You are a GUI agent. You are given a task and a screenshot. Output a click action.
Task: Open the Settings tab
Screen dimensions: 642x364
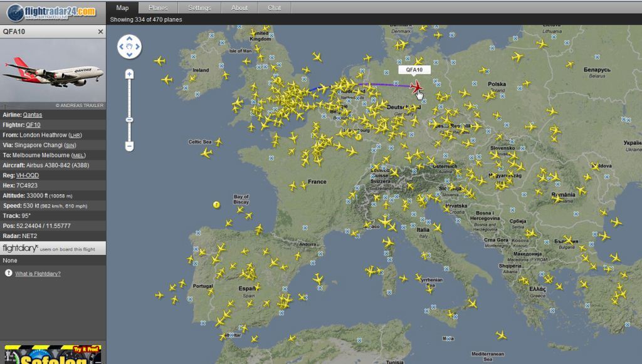199,8
